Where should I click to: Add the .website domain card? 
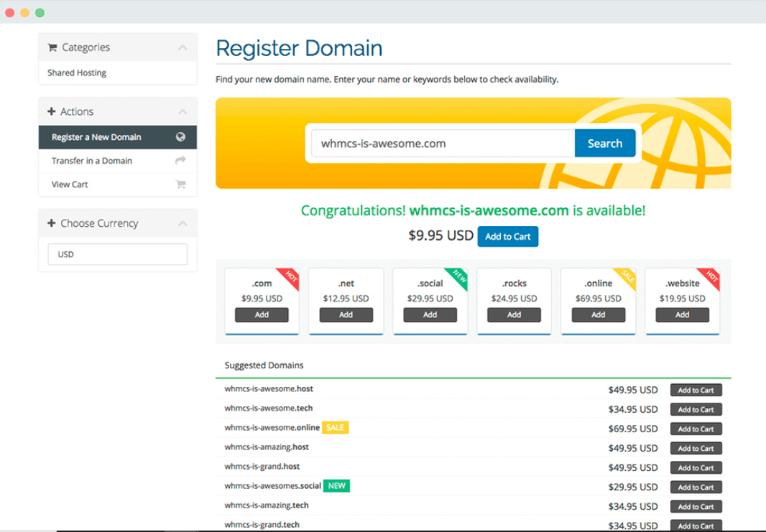point(683,314)
